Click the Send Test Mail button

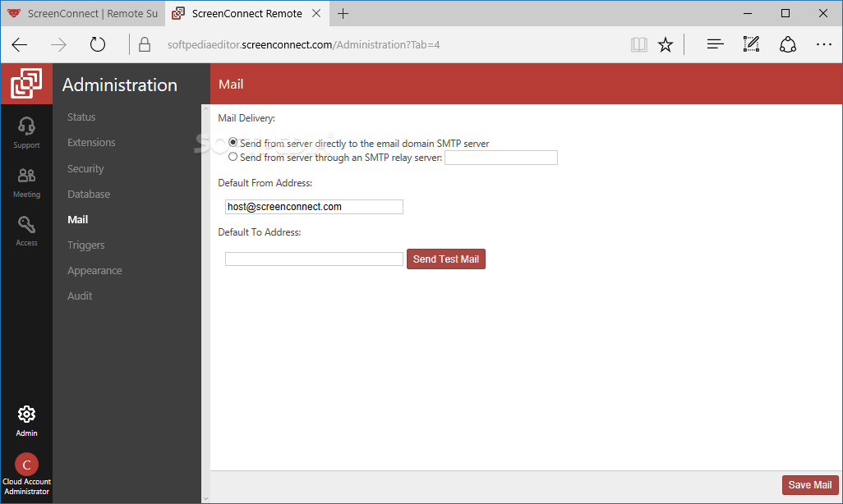(x=445, y=259)
